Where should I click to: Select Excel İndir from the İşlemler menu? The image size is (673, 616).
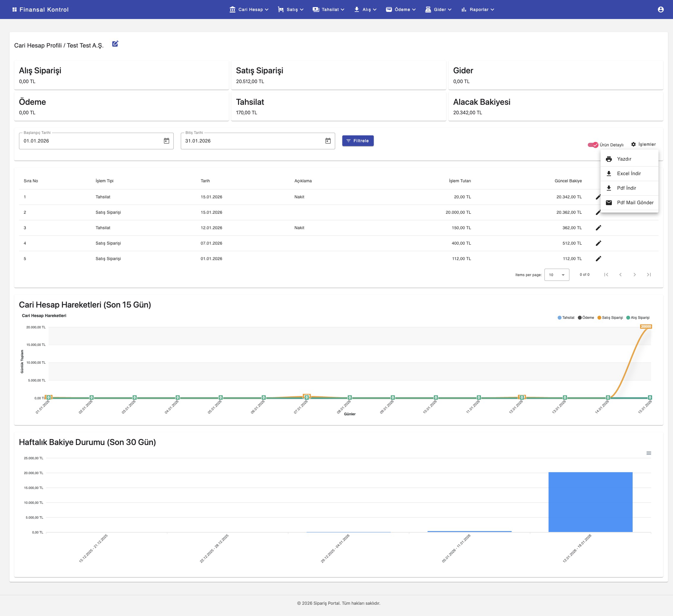[628, 174]
